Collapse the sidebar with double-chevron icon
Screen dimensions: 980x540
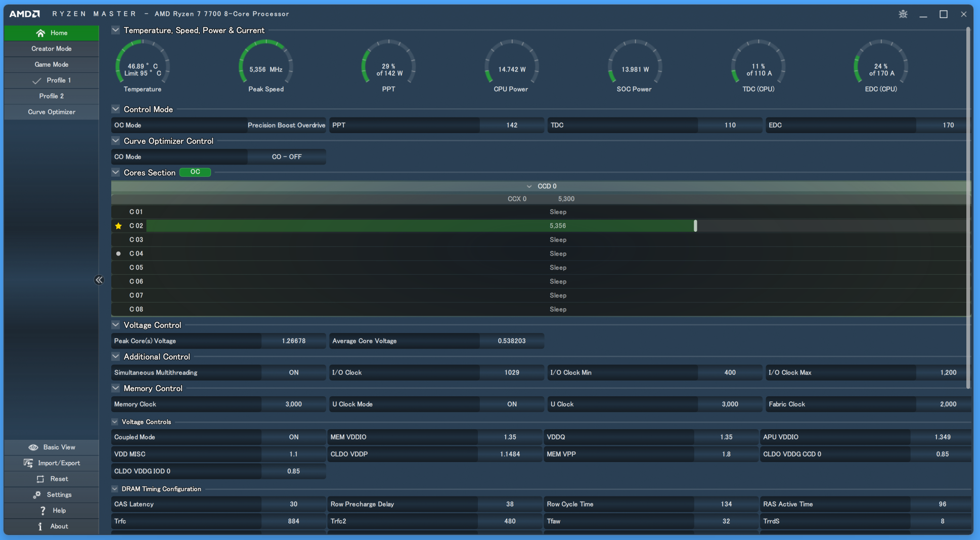coord(99,280)
